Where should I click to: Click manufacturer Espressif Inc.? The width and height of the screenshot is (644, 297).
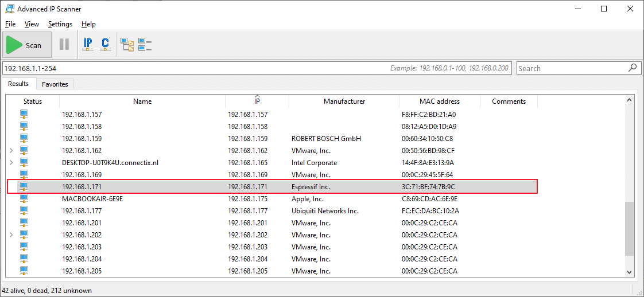pyautogui.click(x=311, y=187)
